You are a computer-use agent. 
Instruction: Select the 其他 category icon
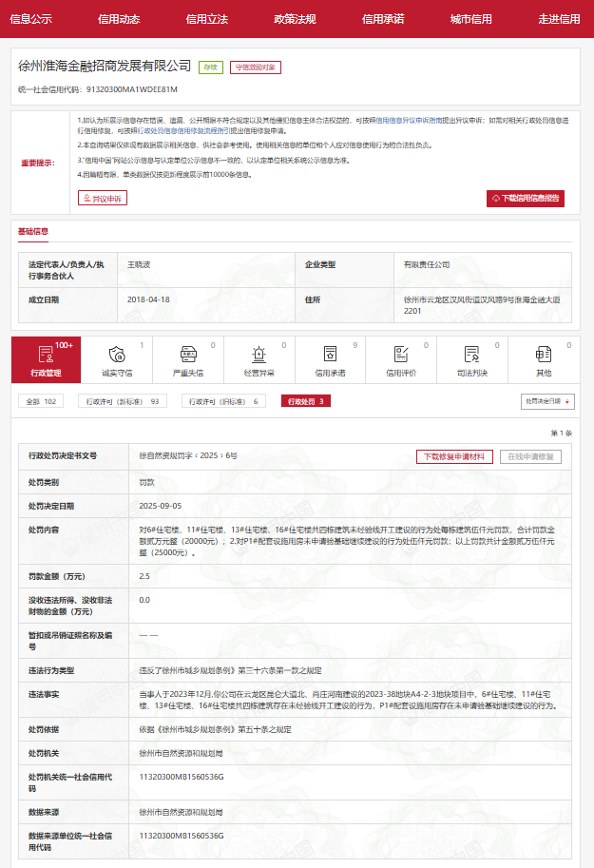543,355
